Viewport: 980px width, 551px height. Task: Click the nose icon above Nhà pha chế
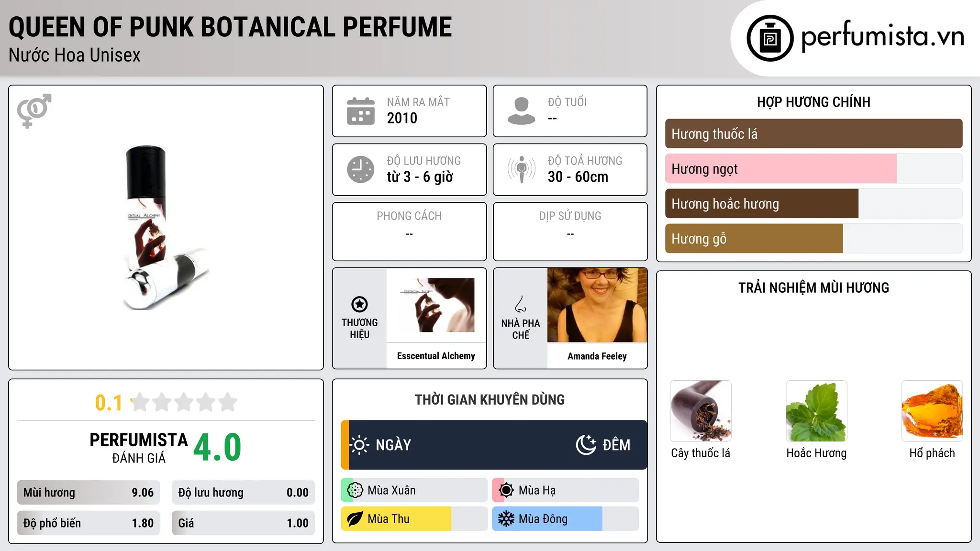point(521,304)
